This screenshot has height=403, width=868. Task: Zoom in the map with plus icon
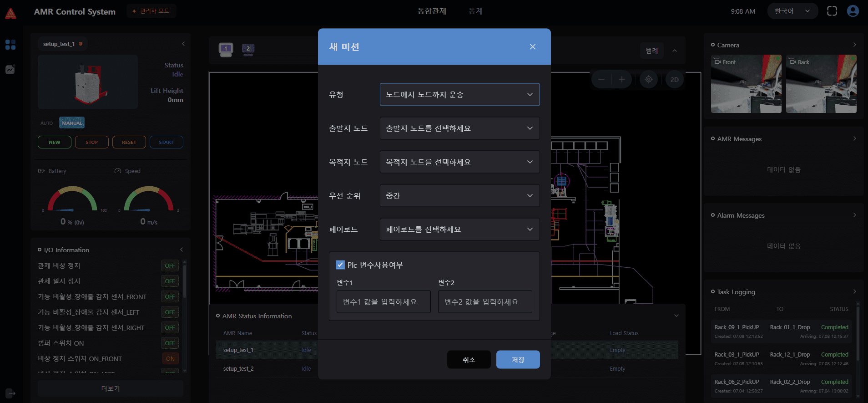click(621, 79)
